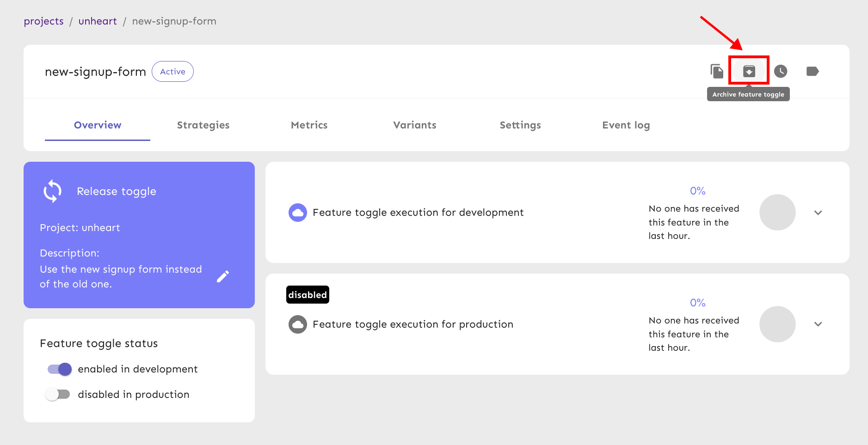The height and width of the screenshot is (445, 868).
Task: Click the copy feature toggle icon
Action: [x=717, y=71]
